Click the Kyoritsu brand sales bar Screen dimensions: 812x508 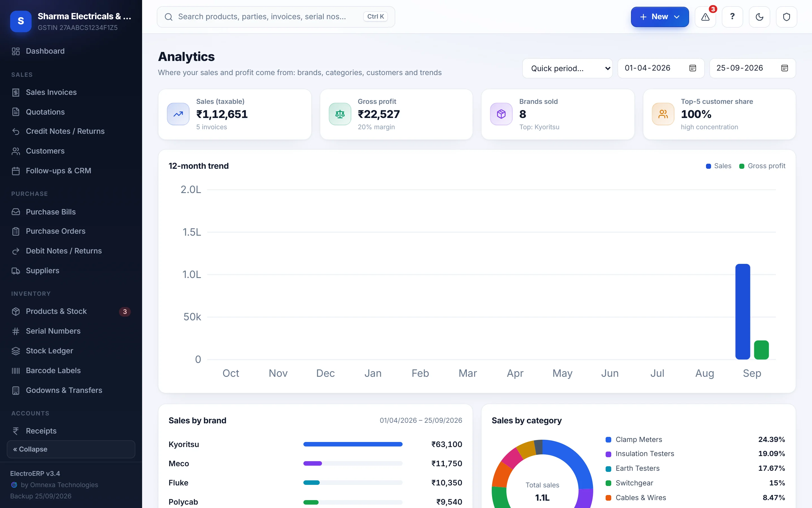(353, 444)
